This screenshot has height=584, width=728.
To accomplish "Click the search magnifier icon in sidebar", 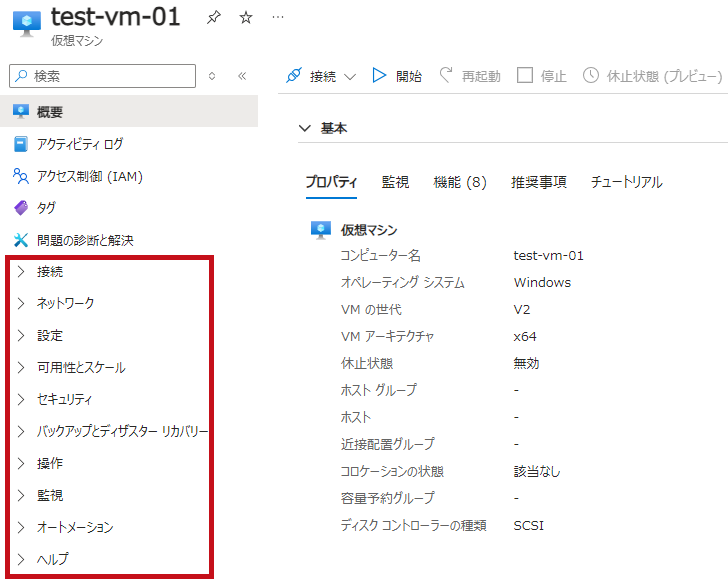I will (21, 76).
